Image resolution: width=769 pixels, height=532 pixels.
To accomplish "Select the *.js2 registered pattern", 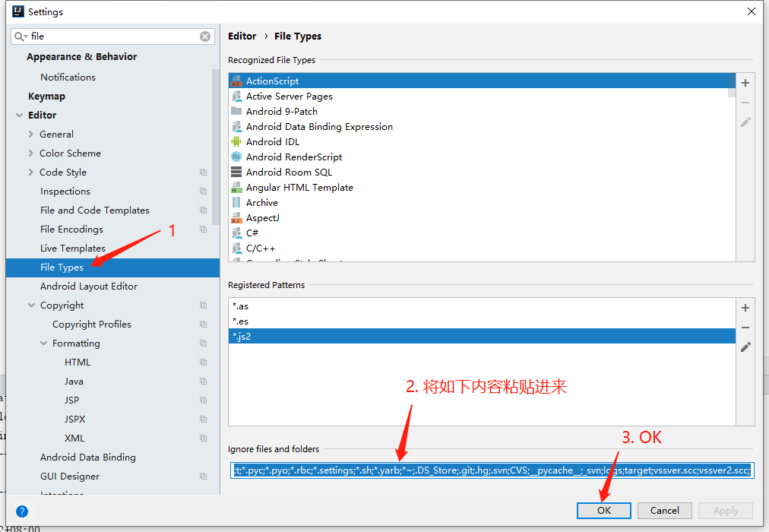I will tap(482, 337).
